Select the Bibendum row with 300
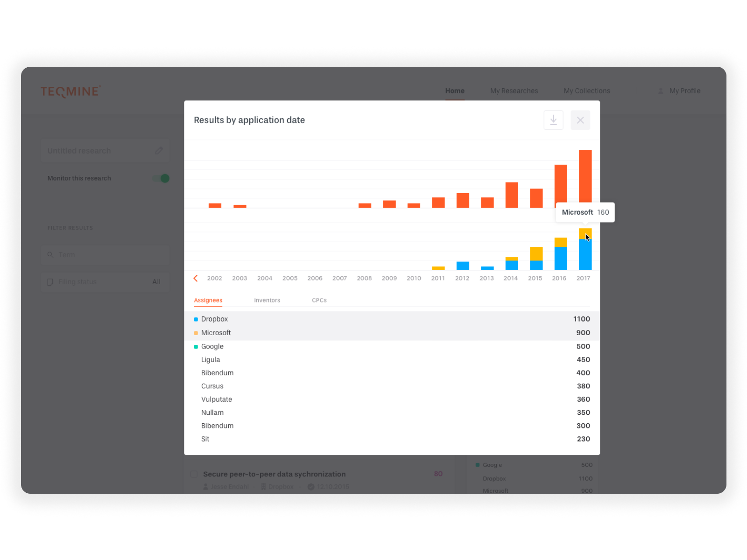 (x=392, y=426)
